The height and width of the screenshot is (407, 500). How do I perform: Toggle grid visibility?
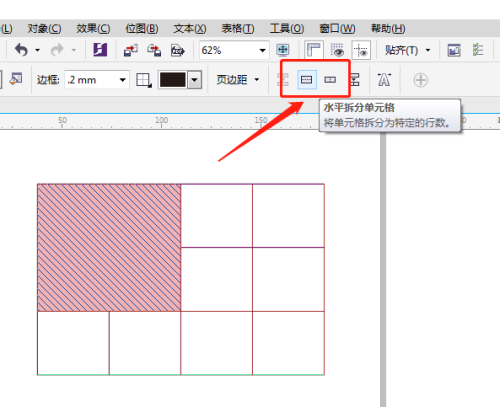pos(337,50)
